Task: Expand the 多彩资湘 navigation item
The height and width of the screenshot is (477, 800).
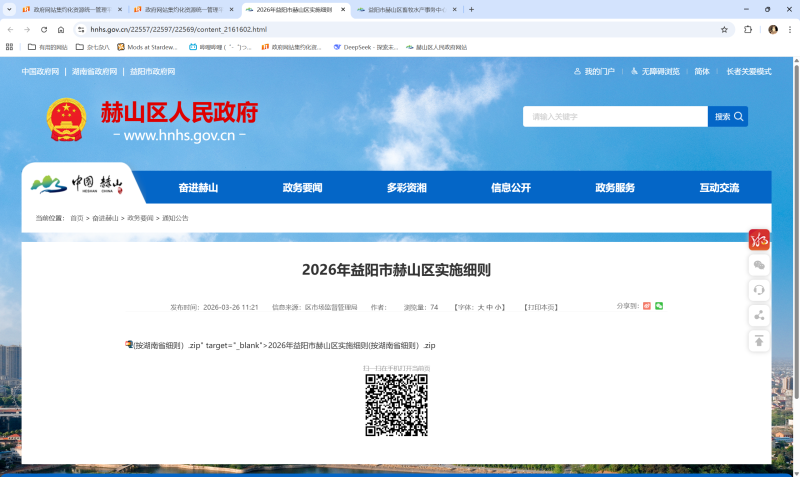Action: pyautogui.click(x=406, y=188)
